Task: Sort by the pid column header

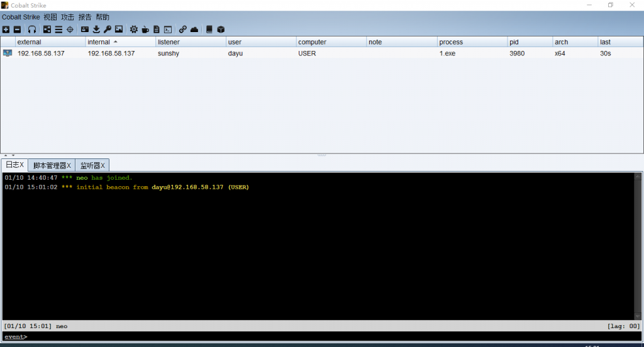Action: pyautogui.click(x=530, y=42)
